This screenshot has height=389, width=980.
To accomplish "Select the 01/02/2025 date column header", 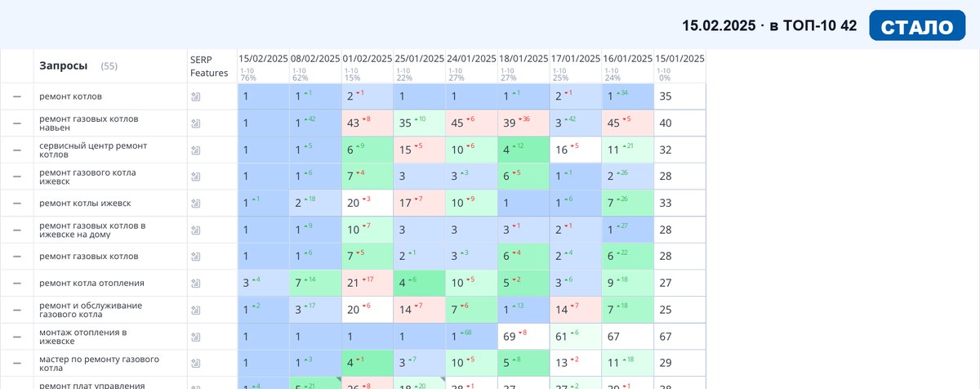I will (367, 59).
